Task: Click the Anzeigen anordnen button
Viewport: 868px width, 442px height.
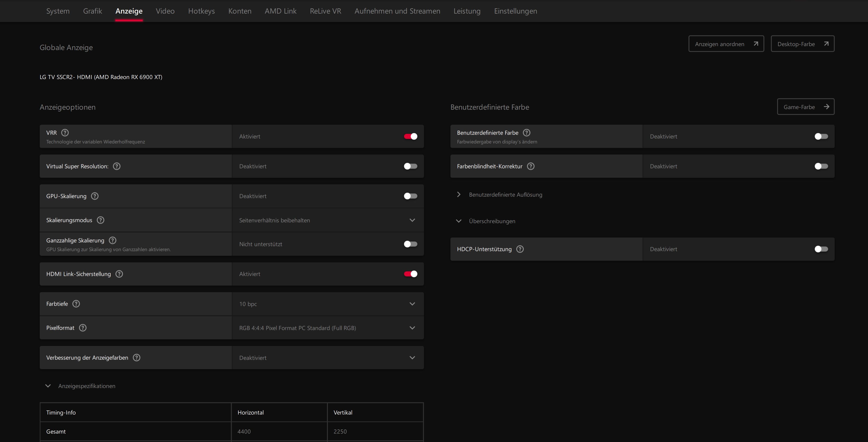Action: [726, 44]
